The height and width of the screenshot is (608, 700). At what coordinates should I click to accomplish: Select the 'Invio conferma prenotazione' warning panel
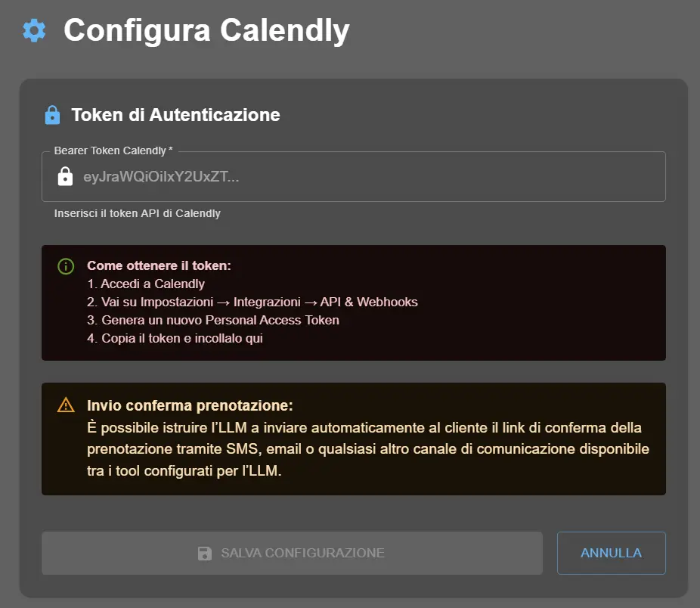(354, 439)
